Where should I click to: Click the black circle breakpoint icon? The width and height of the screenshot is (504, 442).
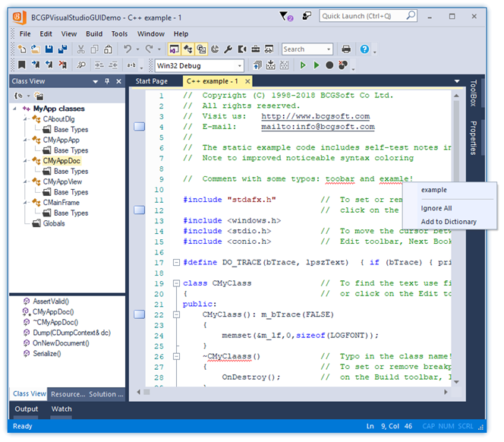point(329,65)
